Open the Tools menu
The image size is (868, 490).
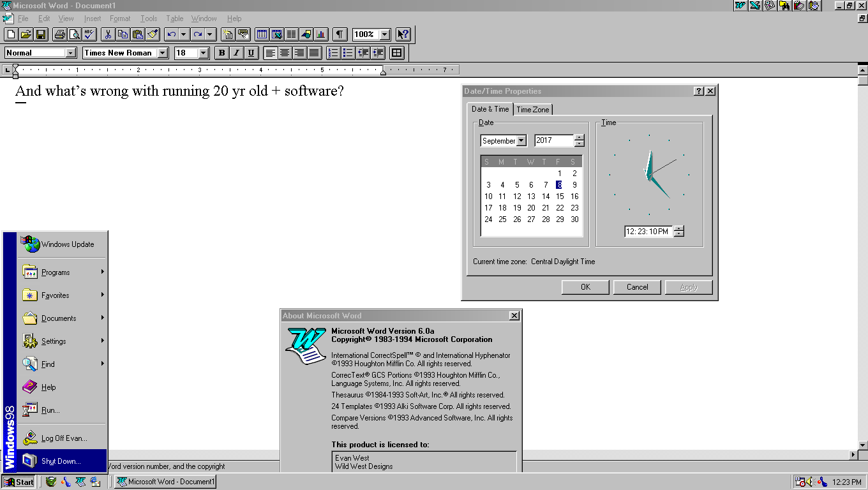coord(149,19)
